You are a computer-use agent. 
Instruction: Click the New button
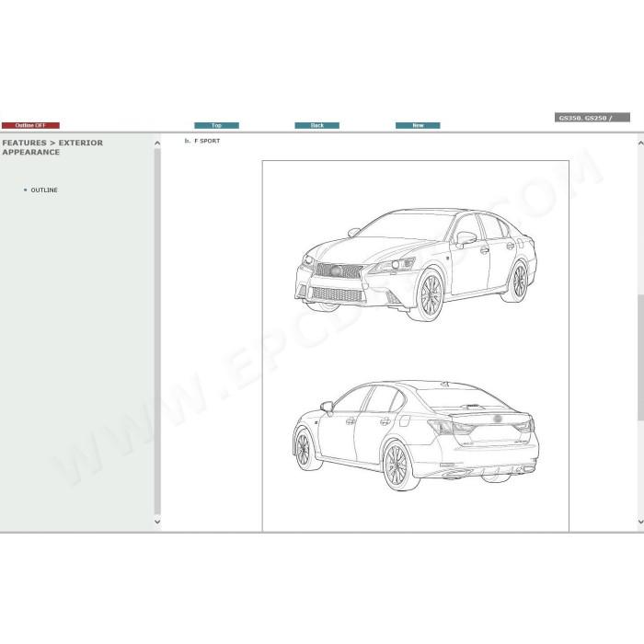pyautogui.click(x=418, y=125)
